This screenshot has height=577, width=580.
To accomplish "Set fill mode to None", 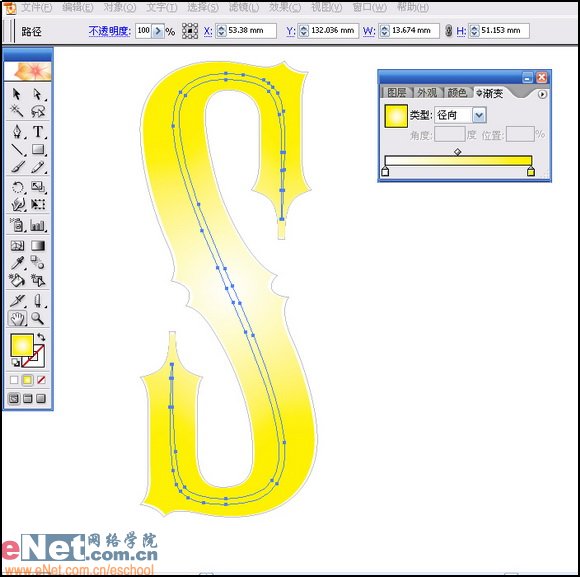I will [x=41, y=380].
